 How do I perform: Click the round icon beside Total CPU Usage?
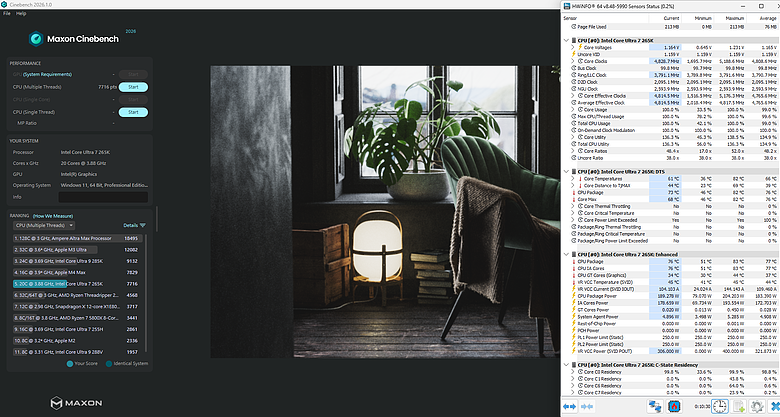(574, 123)
